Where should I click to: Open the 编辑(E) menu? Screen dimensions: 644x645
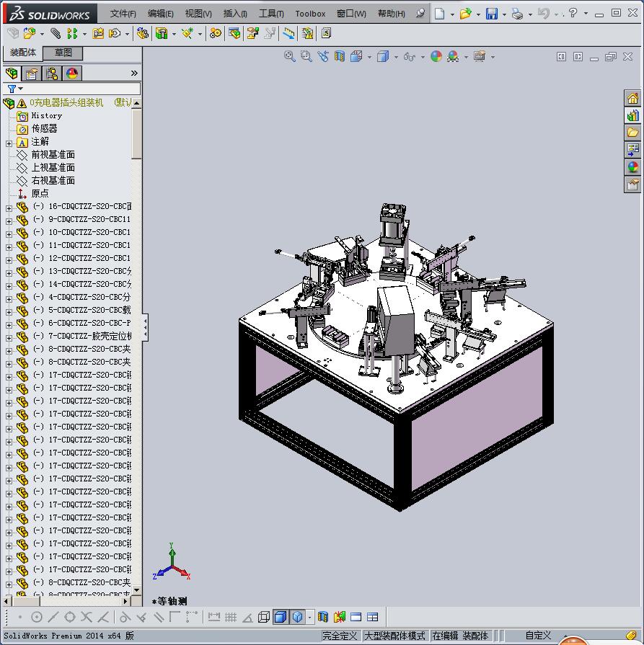161,14
